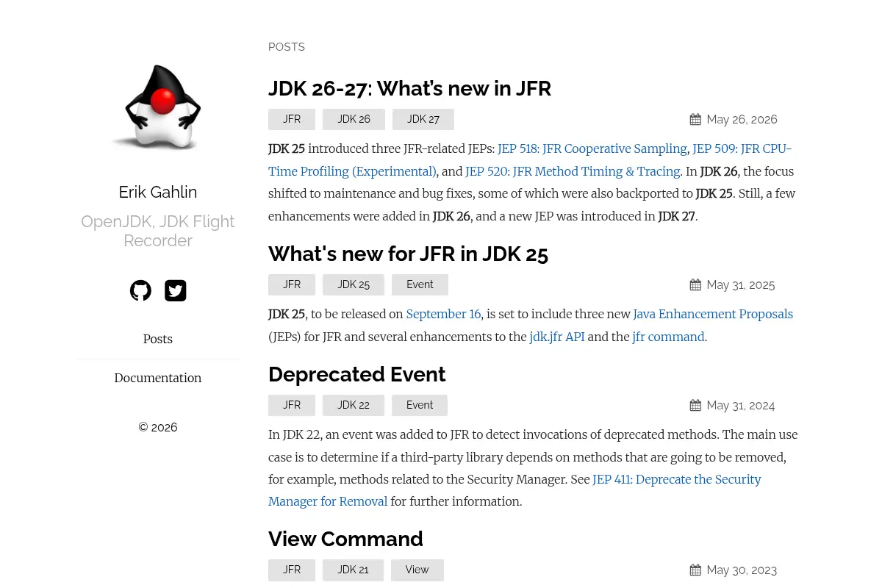Select the JFR tag under View Command
The width and height of the screenshot is (882, 588).
292,570
